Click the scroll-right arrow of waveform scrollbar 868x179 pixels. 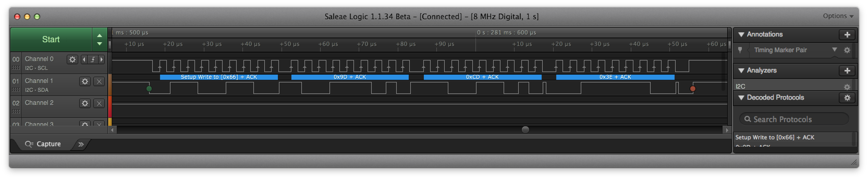(x=726, y=130)
